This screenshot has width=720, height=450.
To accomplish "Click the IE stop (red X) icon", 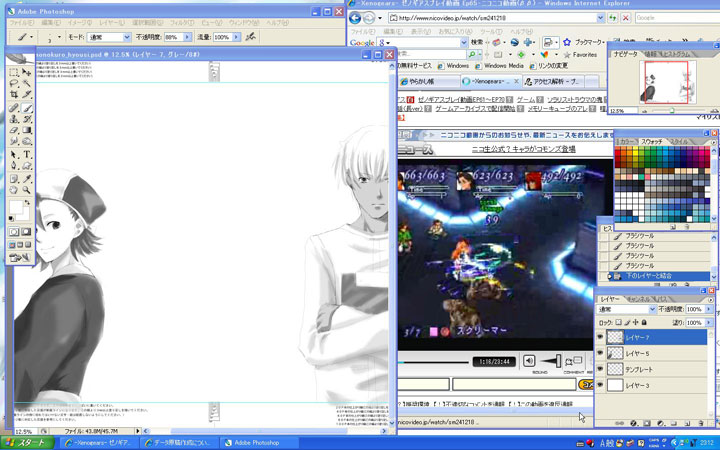I will (625, 18).
